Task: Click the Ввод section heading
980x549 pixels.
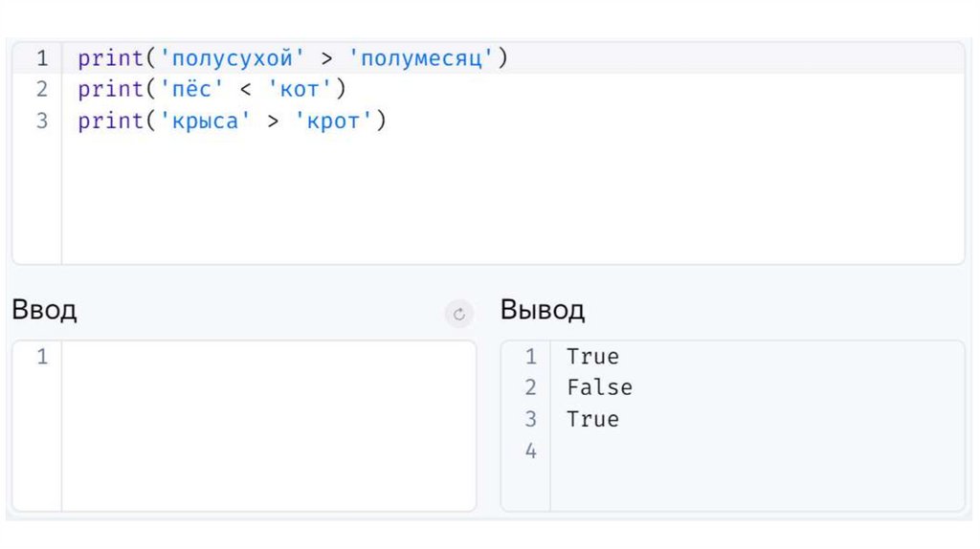Action: [x=44, y=310]
